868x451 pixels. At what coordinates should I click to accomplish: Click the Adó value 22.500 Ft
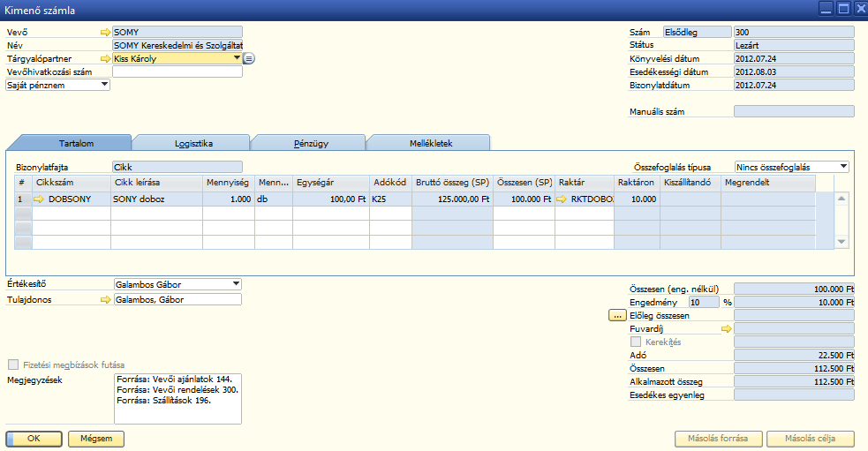(x=794, y=356)
